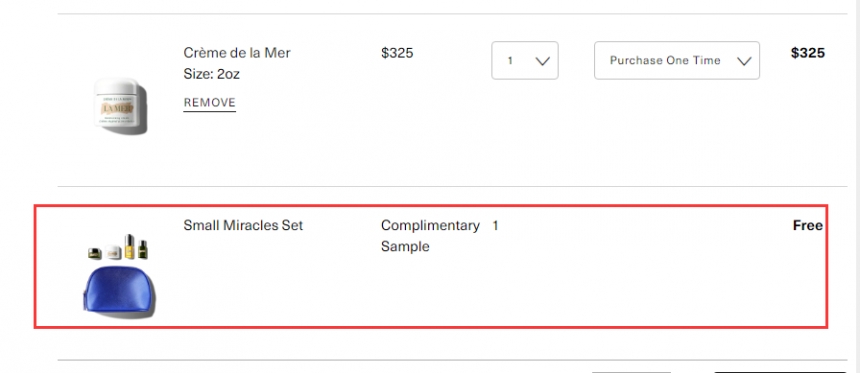Click the bold $325 line total
860x373 pixels.
[x=808, y=53]
